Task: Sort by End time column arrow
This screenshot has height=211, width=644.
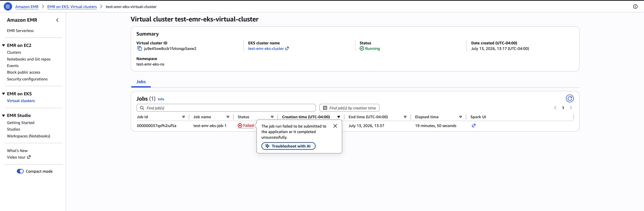Action: 405,117
